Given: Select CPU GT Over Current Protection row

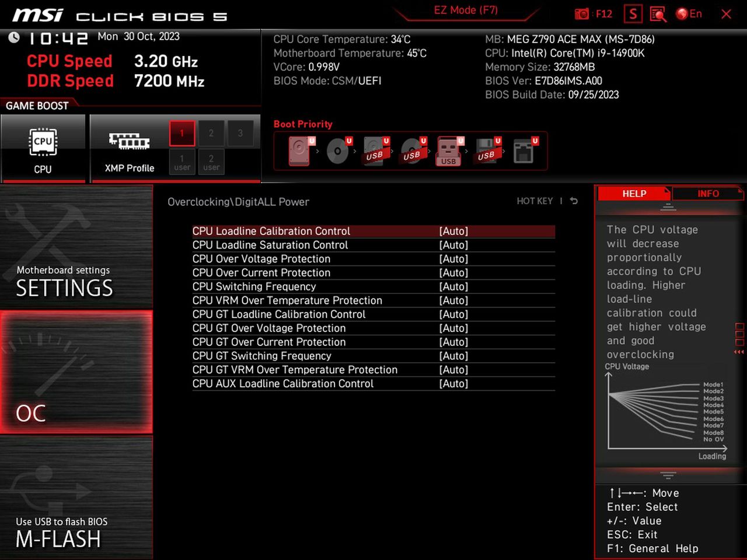Looking at the screenshot, I should point(373,342).
